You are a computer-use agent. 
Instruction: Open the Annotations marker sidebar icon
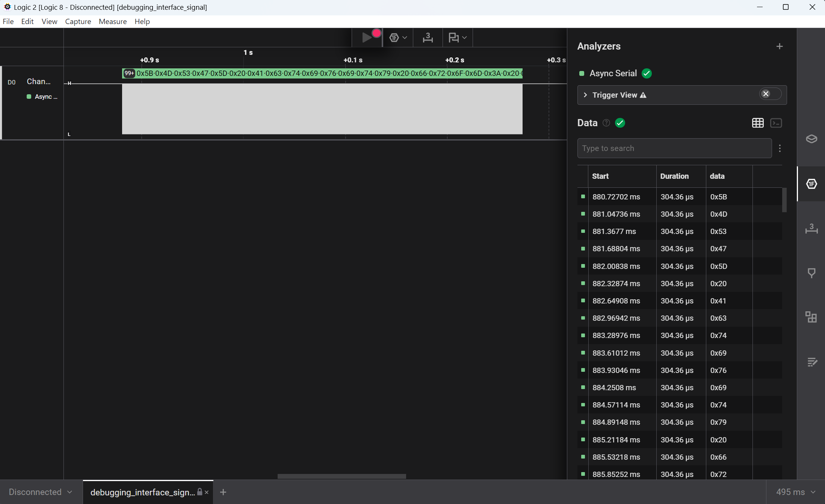(x=811, y=273)
